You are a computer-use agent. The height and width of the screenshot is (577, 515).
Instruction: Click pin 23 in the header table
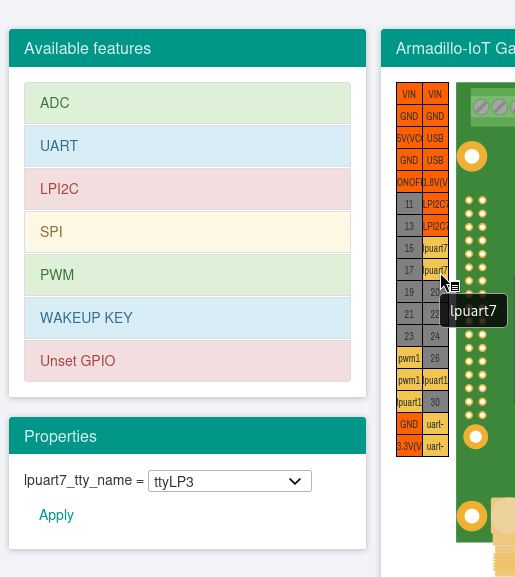(x=409, y=336)
